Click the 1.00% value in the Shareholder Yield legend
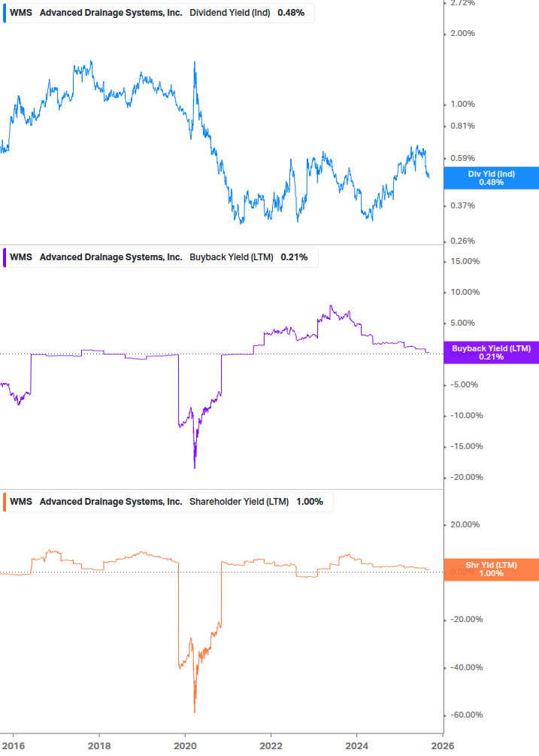 [x=310, y=502]
